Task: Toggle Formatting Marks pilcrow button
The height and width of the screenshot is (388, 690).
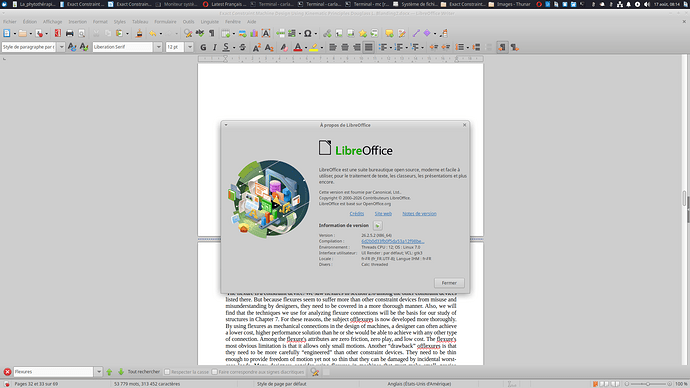Action: point(212,33)
